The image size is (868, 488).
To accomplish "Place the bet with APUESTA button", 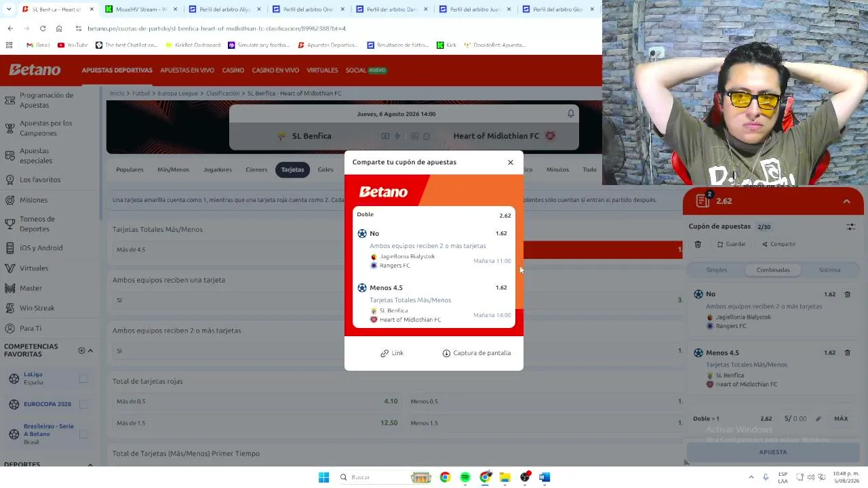I will point(773,452).
